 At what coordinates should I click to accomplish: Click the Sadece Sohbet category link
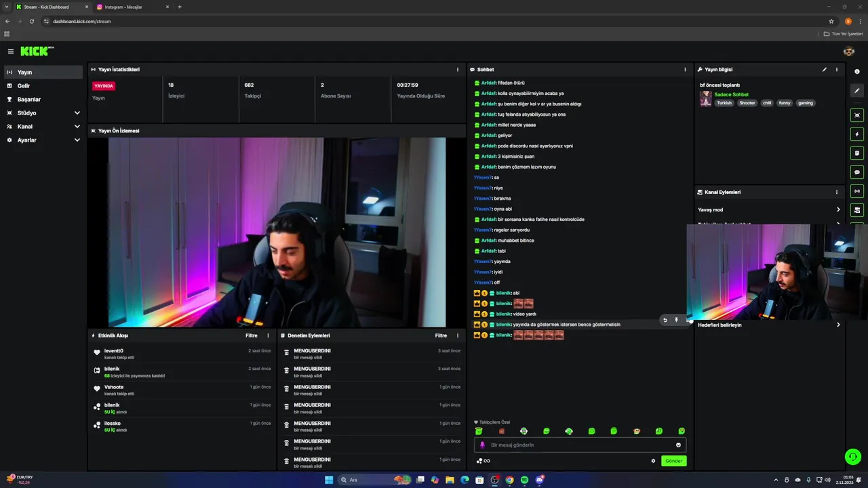point(731,94)
